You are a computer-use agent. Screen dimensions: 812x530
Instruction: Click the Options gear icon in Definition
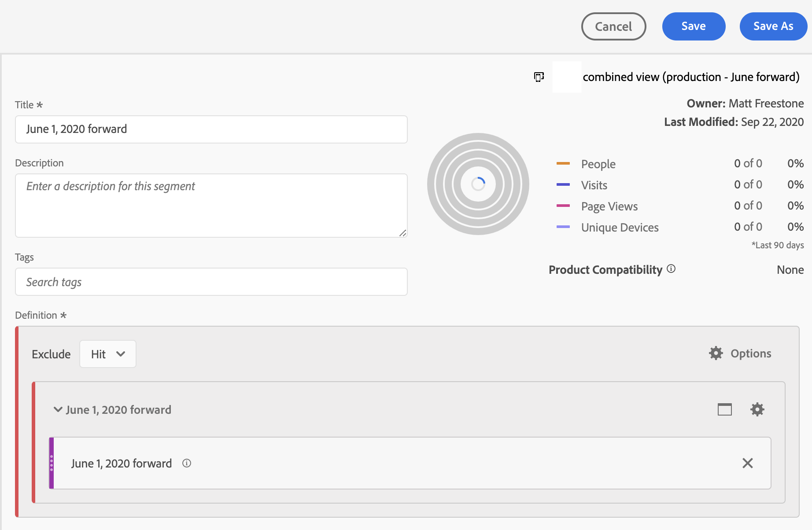pos(716,353)
